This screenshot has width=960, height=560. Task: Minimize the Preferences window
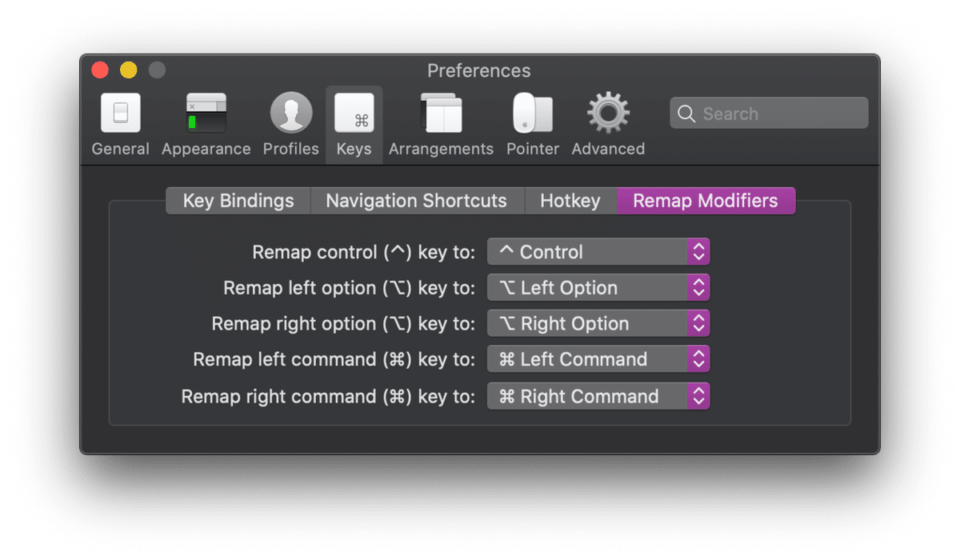pos(129,70)
